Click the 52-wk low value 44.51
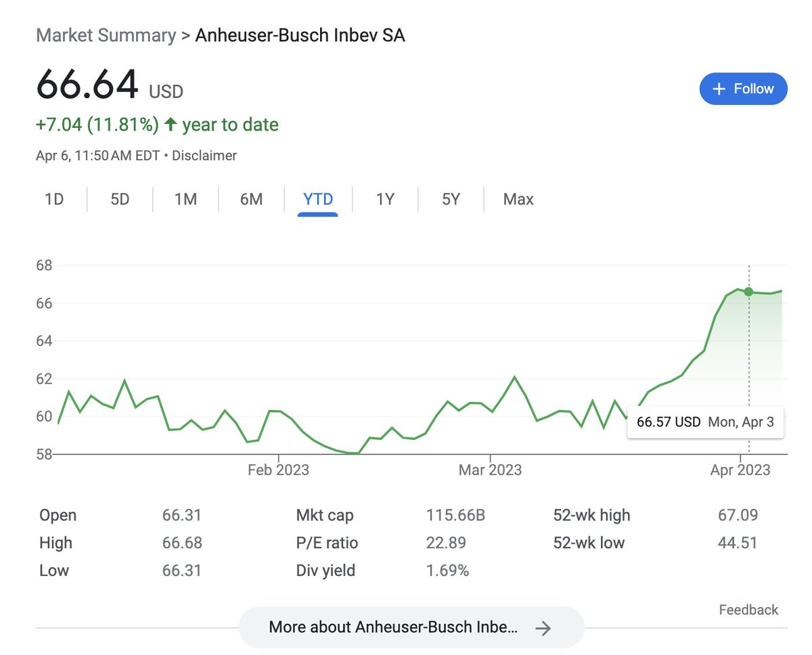This screenshot has width=812, height=655. 738,543
